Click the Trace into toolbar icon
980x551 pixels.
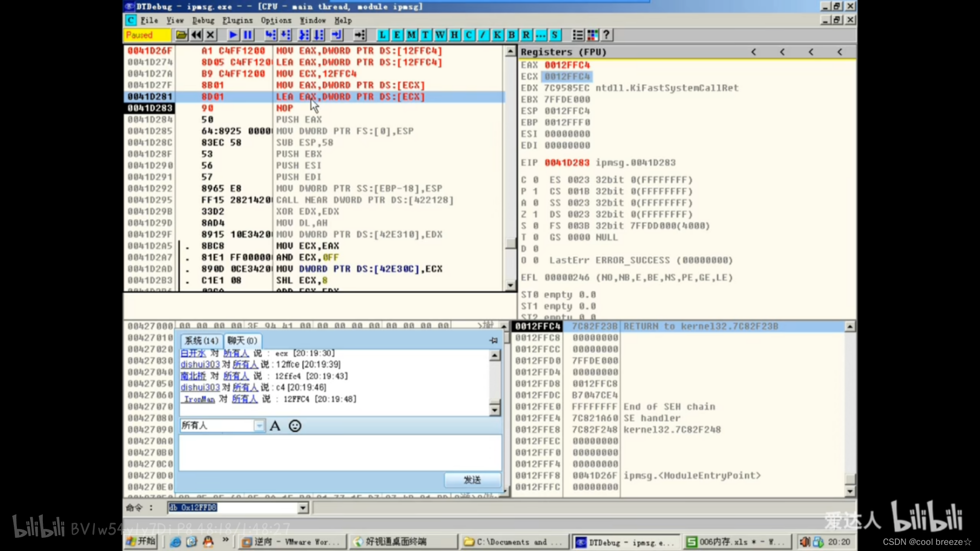(304, 35)
